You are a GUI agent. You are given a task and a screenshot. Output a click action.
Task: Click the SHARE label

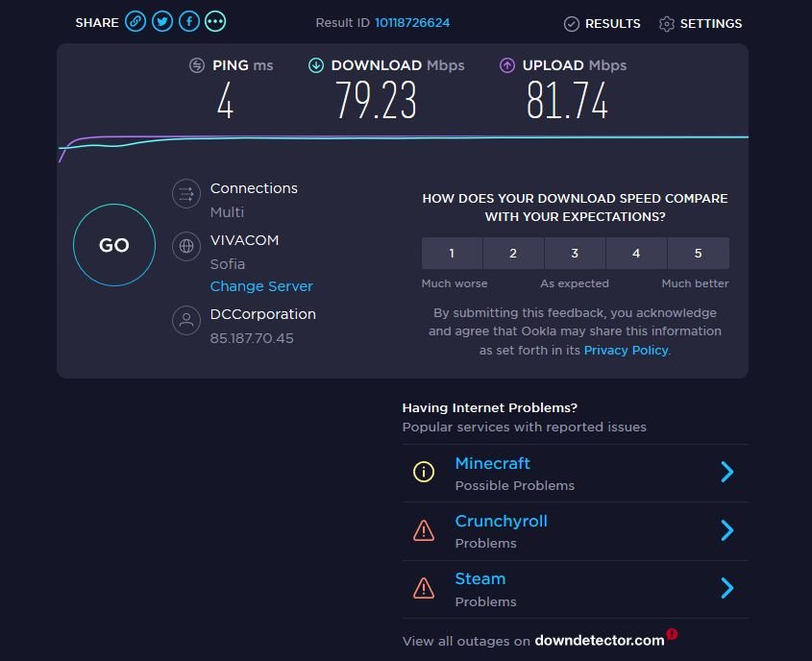click(97, 23)
